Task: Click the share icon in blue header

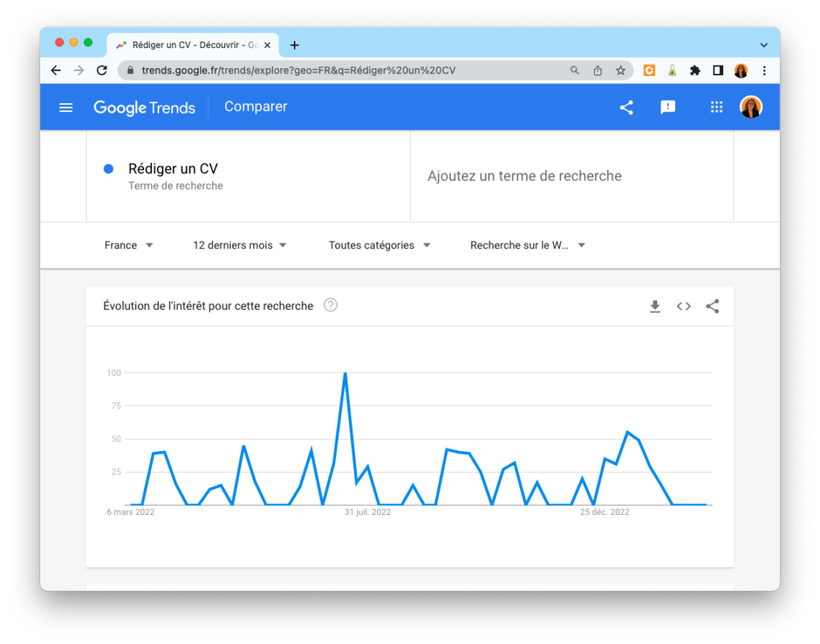Action: [x=626, y=108]
